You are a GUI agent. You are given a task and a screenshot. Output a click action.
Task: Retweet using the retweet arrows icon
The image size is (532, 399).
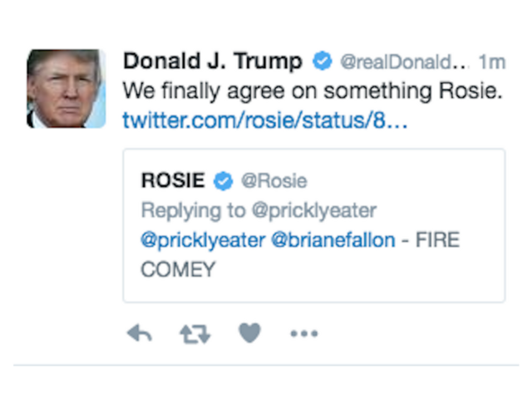195,333
